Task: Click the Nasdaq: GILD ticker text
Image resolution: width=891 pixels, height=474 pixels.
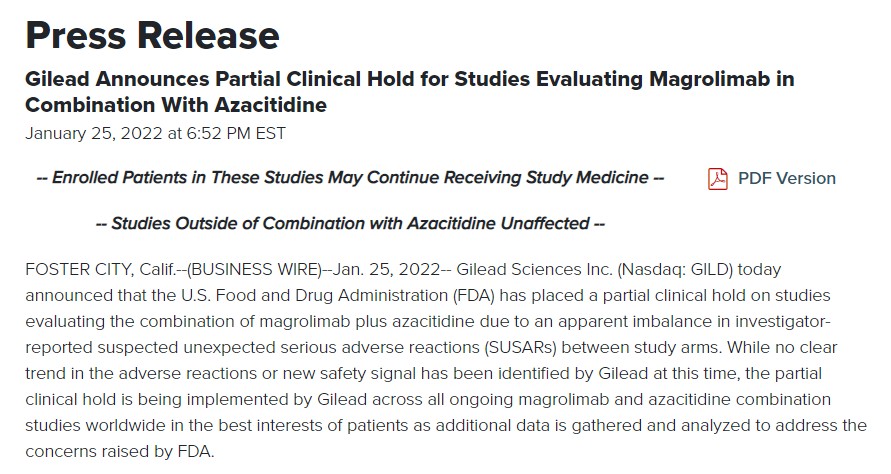Action: click(676, 269)
